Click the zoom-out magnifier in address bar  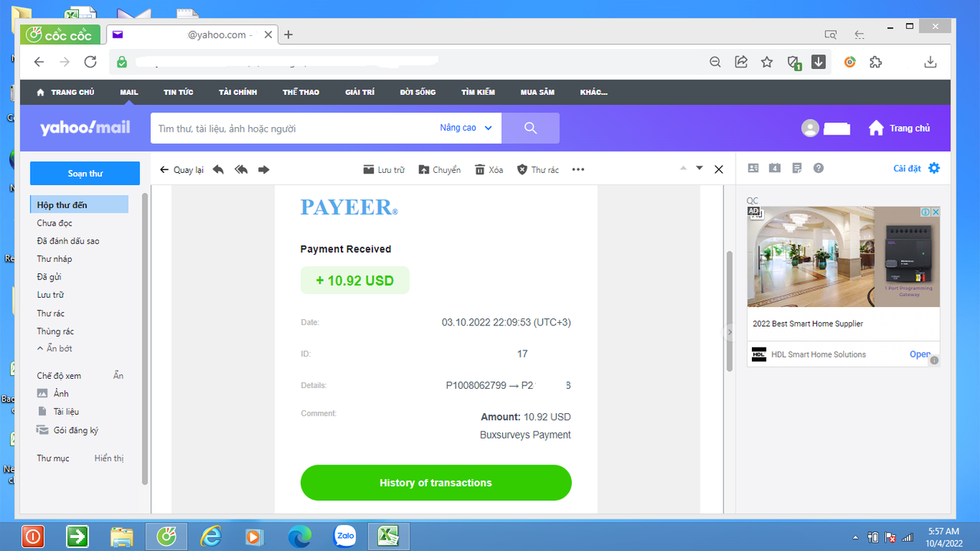coord(715,63)
